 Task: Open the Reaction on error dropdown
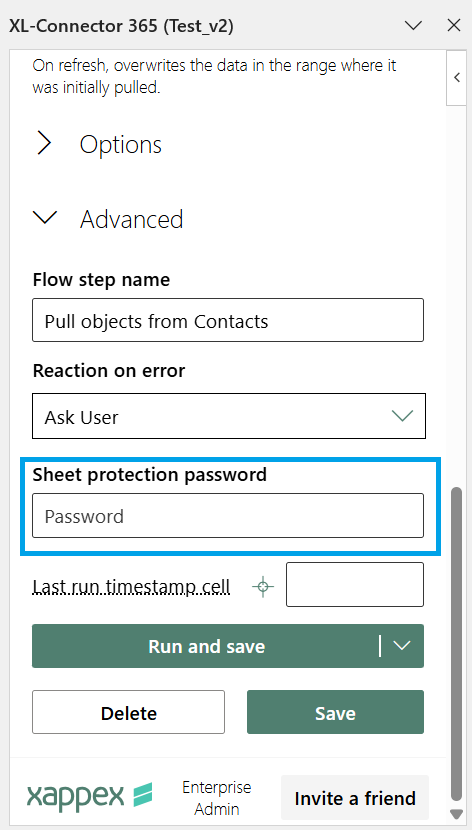229,416
